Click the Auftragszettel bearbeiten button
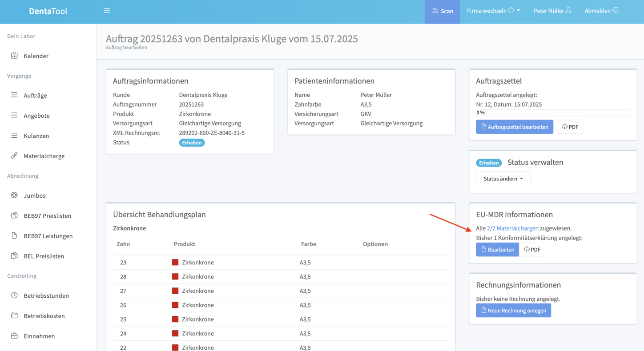This screenshot has width=644, height=351. pos(515,127)
